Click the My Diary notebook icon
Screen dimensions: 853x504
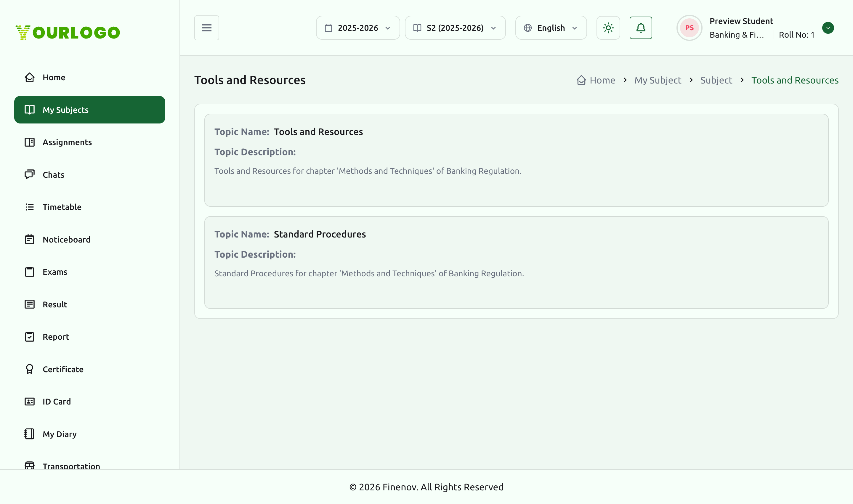click(x=30, y=434)
